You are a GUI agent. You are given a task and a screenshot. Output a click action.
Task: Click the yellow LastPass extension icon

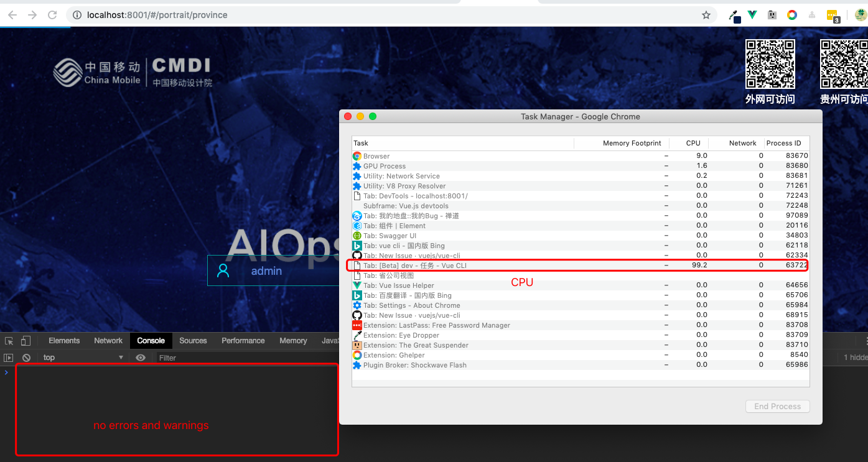[x=833, y=16]
